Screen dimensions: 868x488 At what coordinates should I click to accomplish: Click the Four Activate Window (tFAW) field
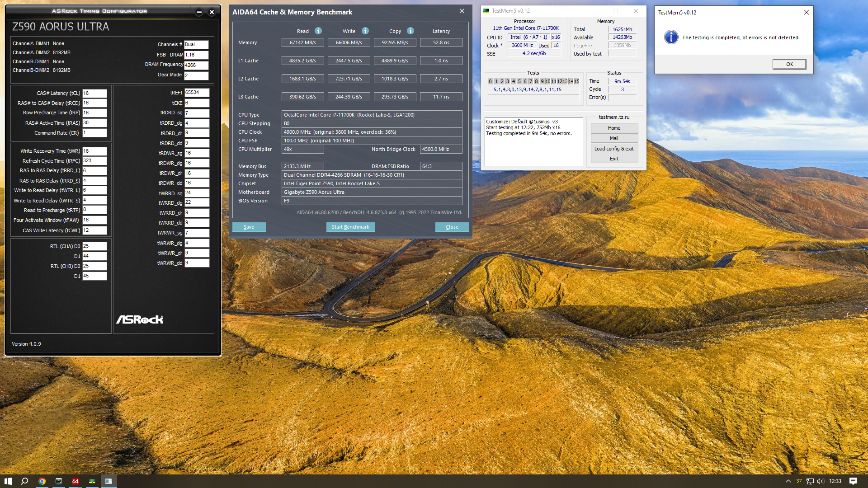coord(94,220)
